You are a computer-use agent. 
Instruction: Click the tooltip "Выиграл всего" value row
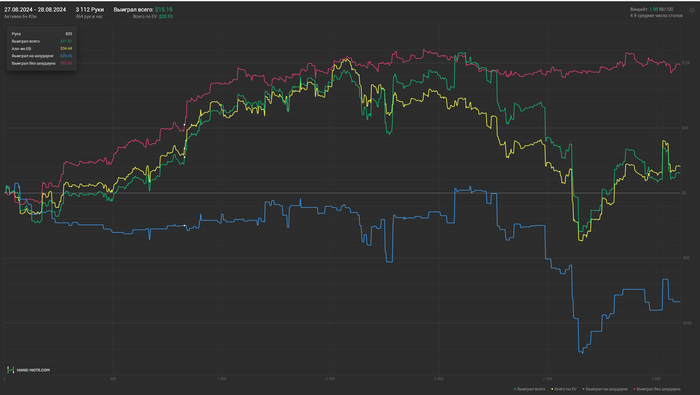pos(42,41)
